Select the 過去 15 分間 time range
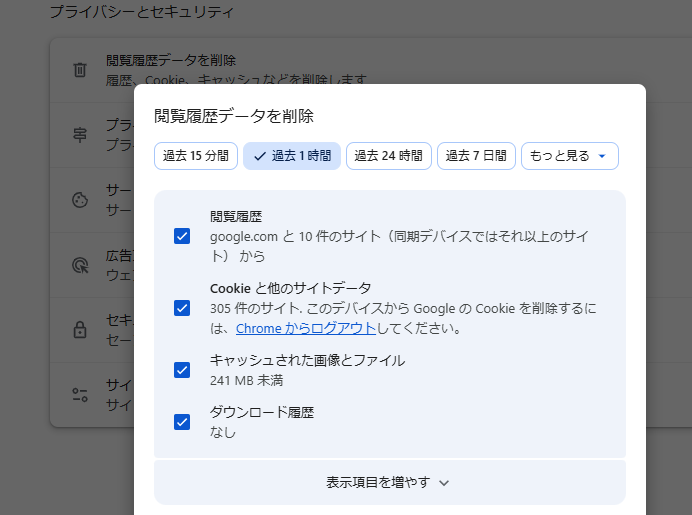Image resolution: width=692 pixels, height=515 pixels. [196, 156]
